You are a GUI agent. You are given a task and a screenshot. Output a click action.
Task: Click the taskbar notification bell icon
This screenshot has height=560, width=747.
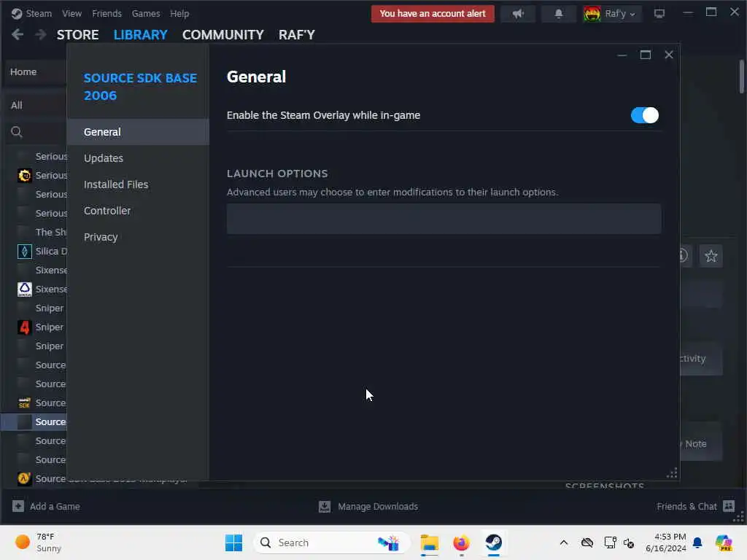(x=697, y=542)
